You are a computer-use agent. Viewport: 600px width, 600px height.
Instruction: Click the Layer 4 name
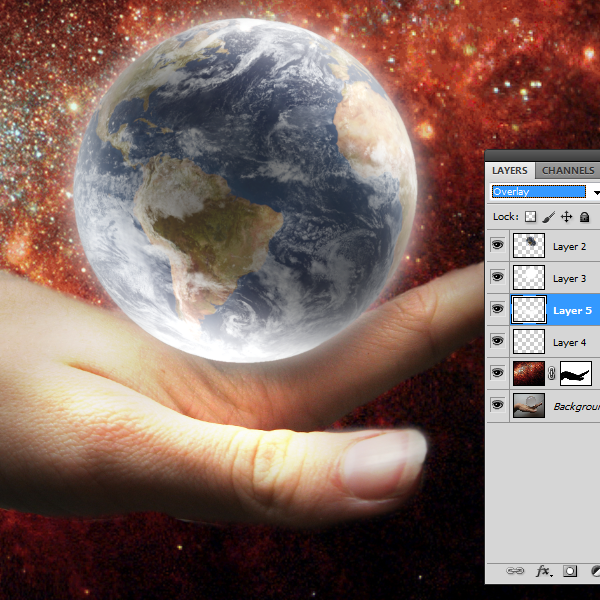569,342
